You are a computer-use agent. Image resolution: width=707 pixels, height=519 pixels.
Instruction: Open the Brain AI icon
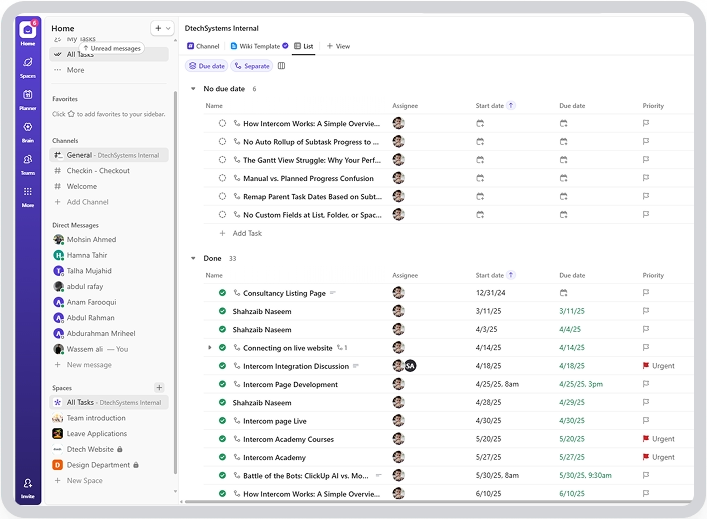(28, 132)
